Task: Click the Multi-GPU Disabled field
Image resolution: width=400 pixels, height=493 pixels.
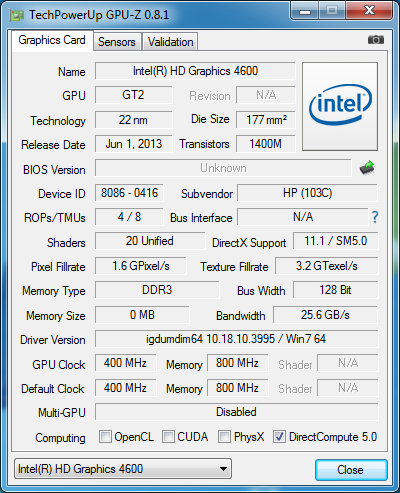Action: (237, 412)
